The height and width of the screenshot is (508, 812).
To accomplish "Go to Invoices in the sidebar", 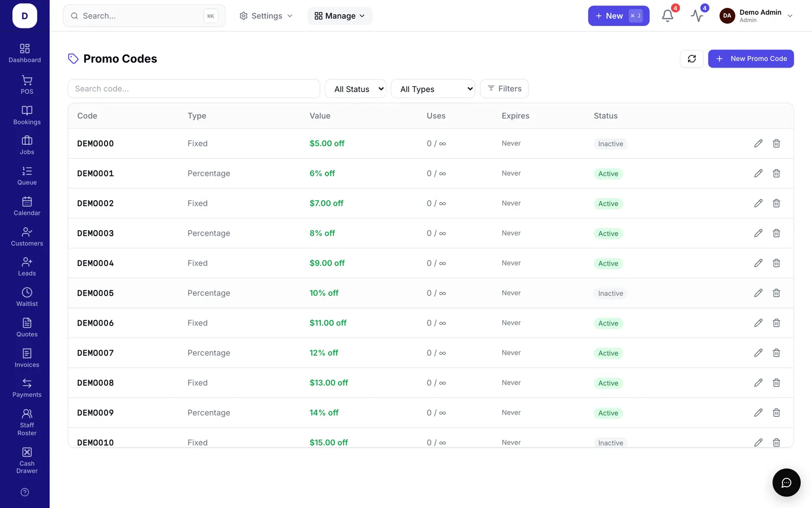I will (27, 358).
